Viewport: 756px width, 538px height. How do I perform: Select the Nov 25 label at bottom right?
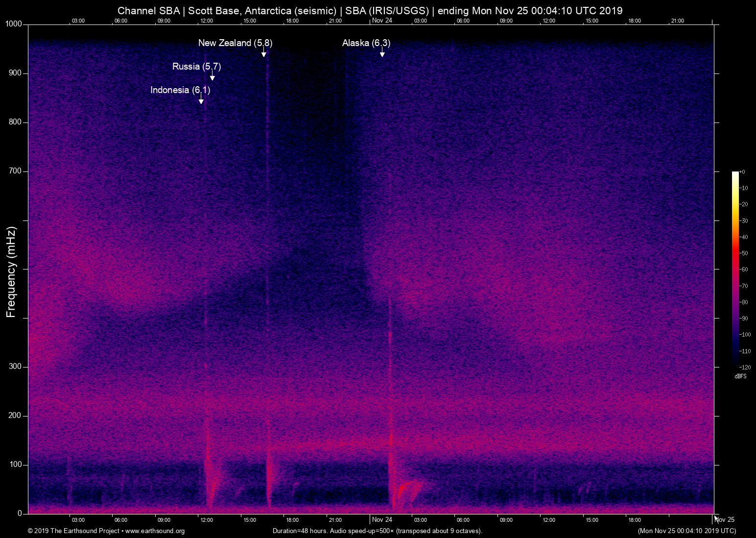725,519
